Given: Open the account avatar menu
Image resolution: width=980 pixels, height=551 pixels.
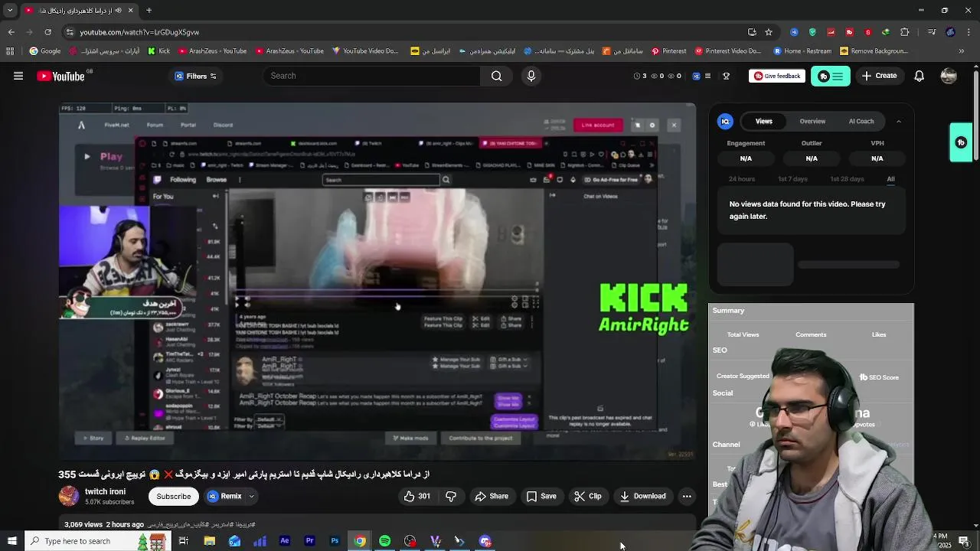Looking at the screenshot, I should point(949,76).
